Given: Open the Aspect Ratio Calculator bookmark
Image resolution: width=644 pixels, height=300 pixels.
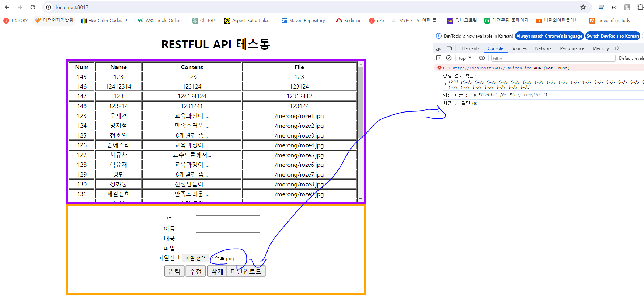Looking at the screenshot, I should point(249,21).
